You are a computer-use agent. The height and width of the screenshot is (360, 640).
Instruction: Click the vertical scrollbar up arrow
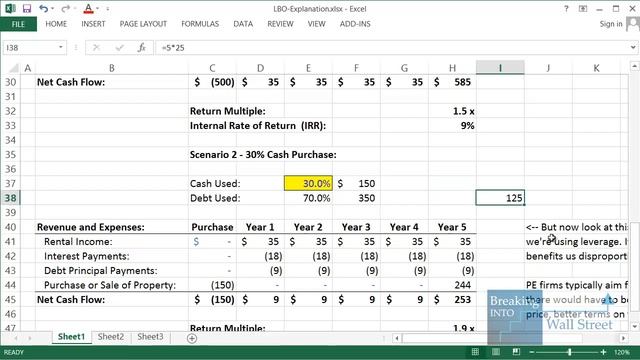(634, 66)
